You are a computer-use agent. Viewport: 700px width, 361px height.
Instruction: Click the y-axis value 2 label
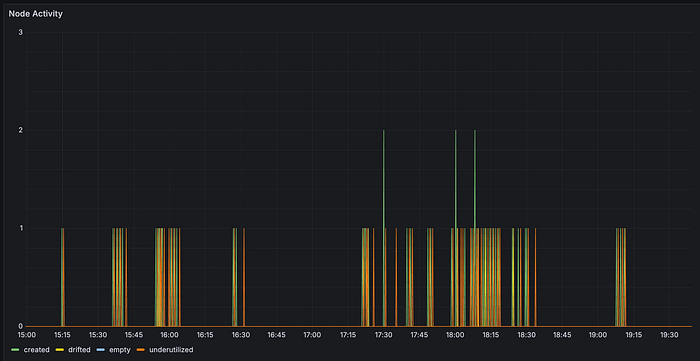[x=21, y=130]
